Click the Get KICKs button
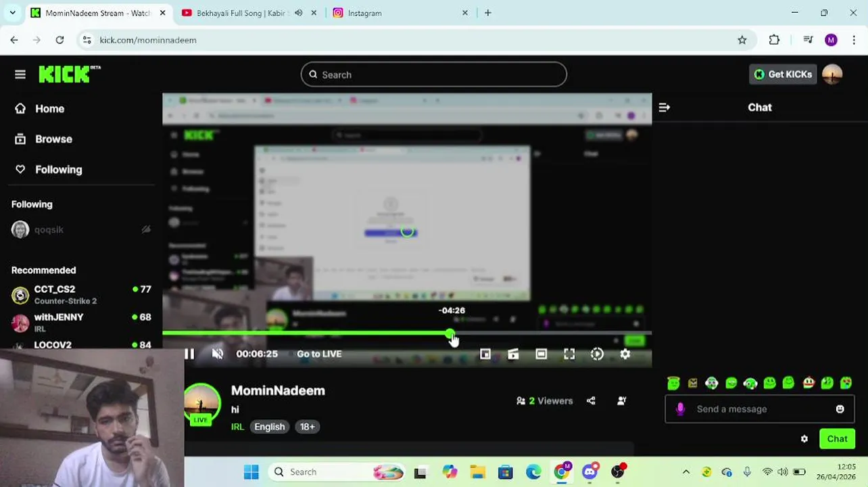868x487 pixels. [x=783, y=74]
